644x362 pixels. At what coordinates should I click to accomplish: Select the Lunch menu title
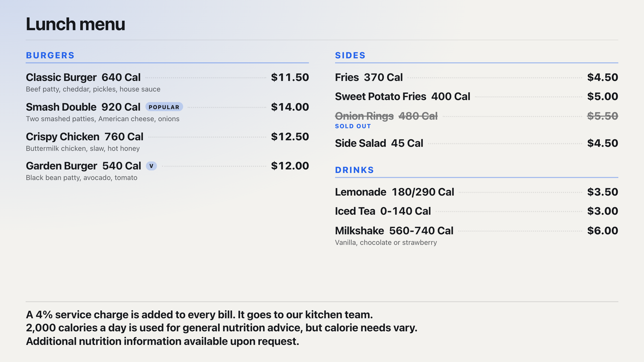(75, 24)
